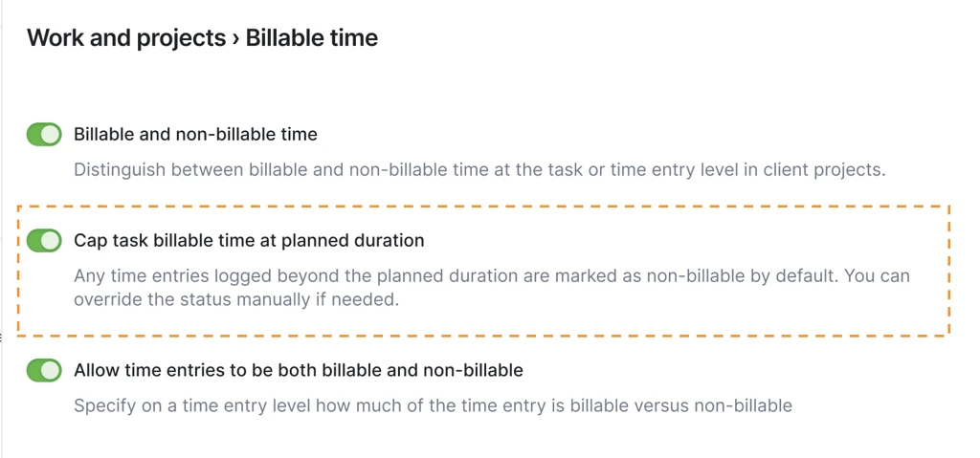980x458 pixels.
Task: Go back to Work and projects breadcrumb
Action: coord(125,38)
